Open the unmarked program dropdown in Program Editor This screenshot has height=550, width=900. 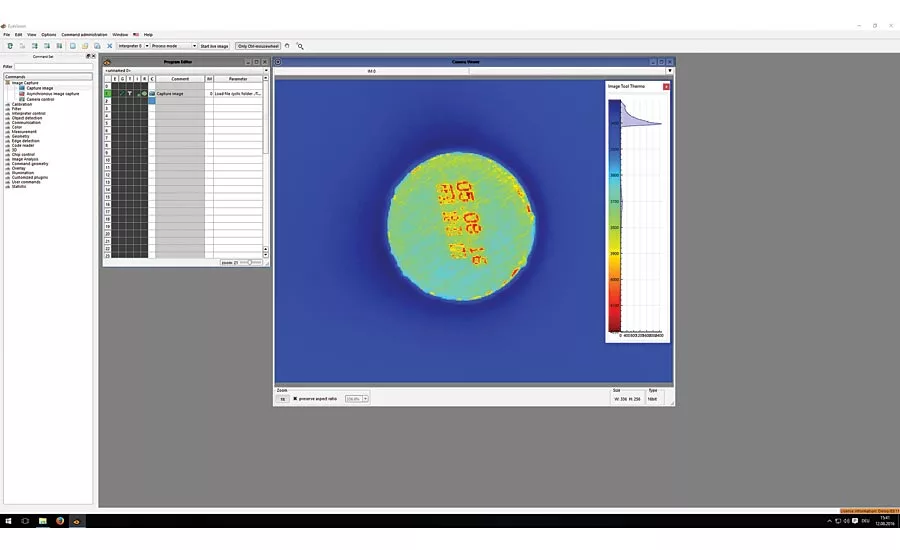pos(266,70)
